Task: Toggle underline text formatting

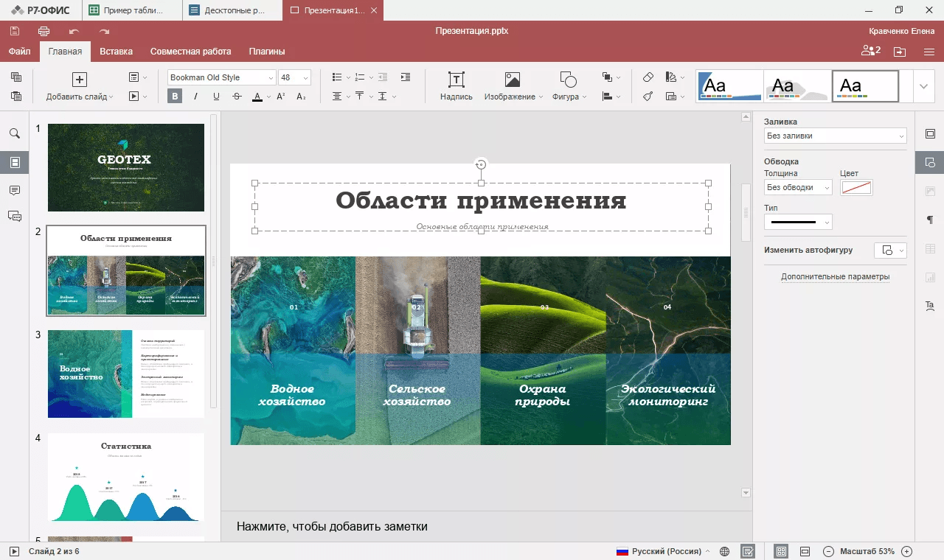Action: point(216,97)
